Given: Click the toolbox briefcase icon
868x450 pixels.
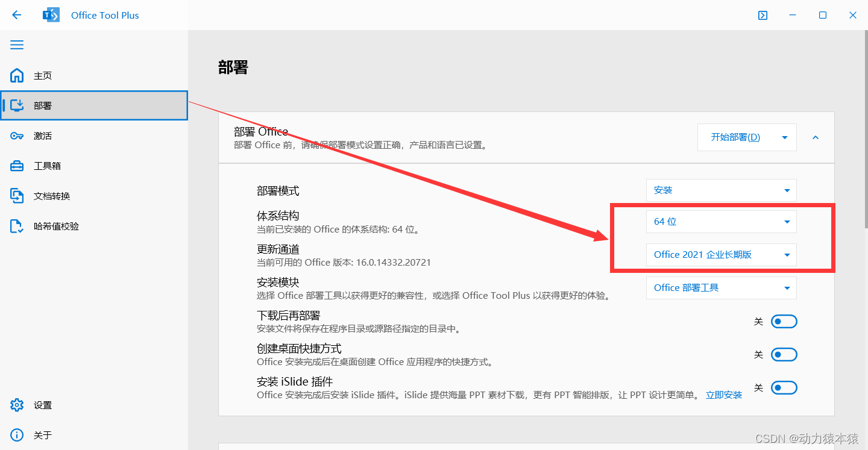Looking at the screenshot, I should click(x=17, y=166).
